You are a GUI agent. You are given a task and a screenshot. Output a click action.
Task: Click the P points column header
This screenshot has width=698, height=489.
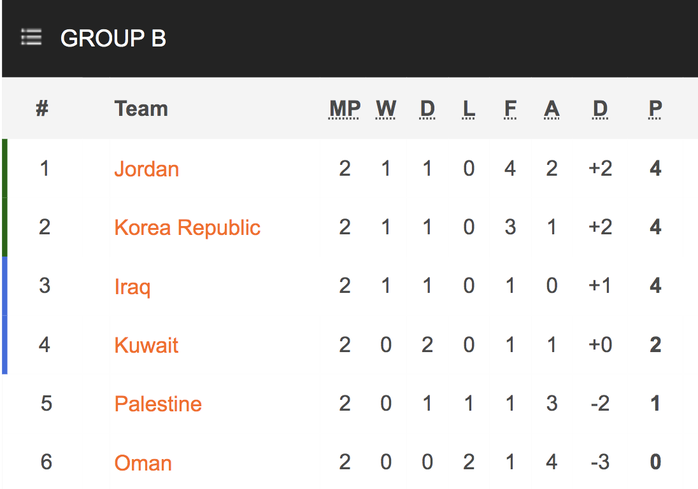[x=655, y=109]
